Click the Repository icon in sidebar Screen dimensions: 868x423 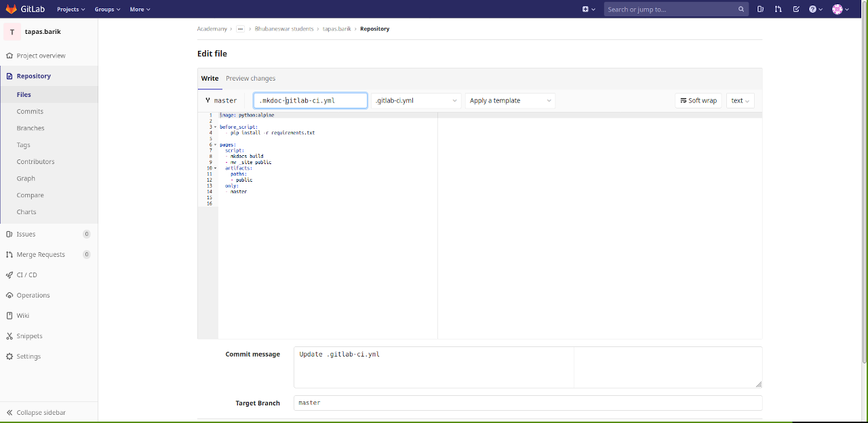[x=9, y=76]
